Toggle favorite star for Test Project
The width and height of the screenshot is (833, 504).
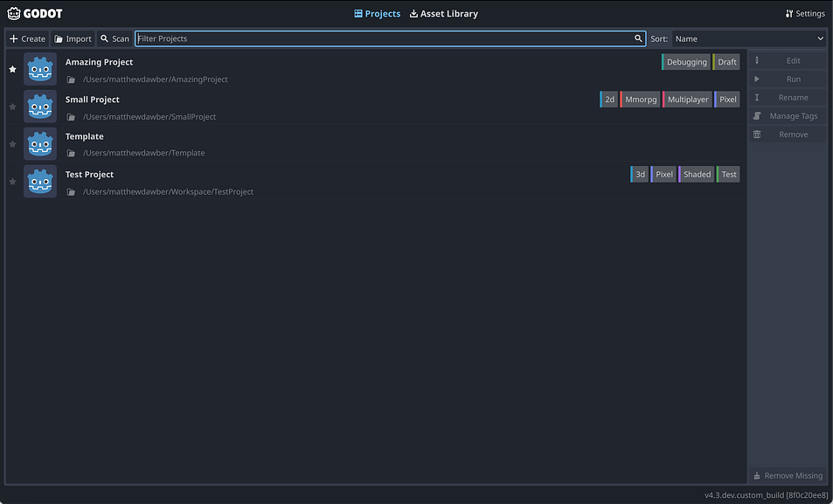click(13, 182)
